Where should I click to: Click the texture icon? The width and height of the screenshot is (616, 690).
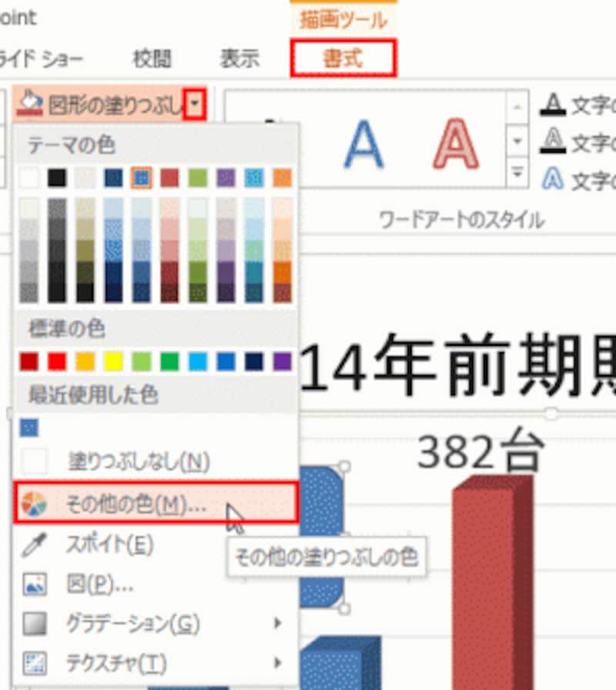[35, 663]
